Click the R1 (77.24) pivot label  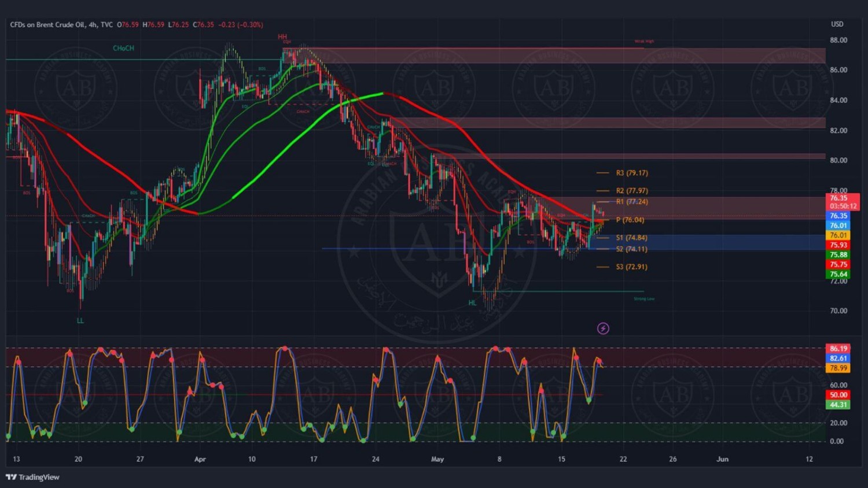(632, 202)
